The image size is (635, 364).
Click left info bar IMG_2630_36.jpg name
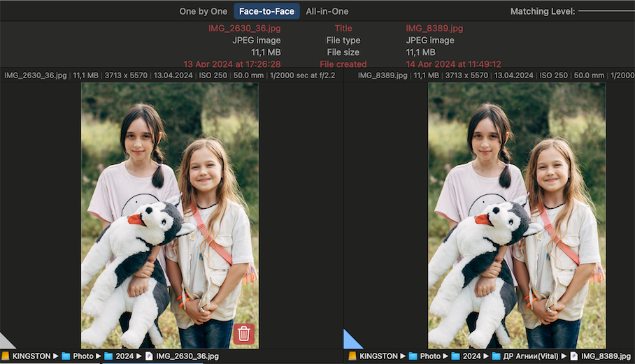[36, 75]
